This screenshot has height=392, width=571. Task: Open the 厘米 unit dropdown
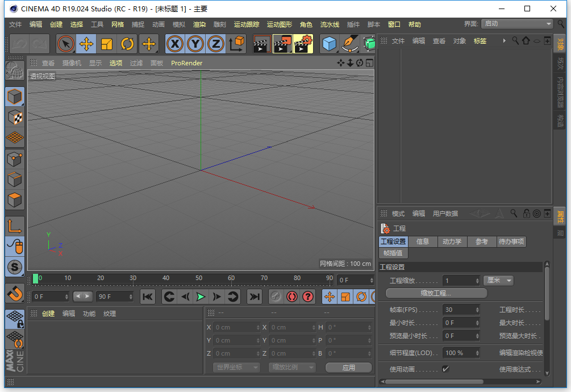(x=498, y=280)
